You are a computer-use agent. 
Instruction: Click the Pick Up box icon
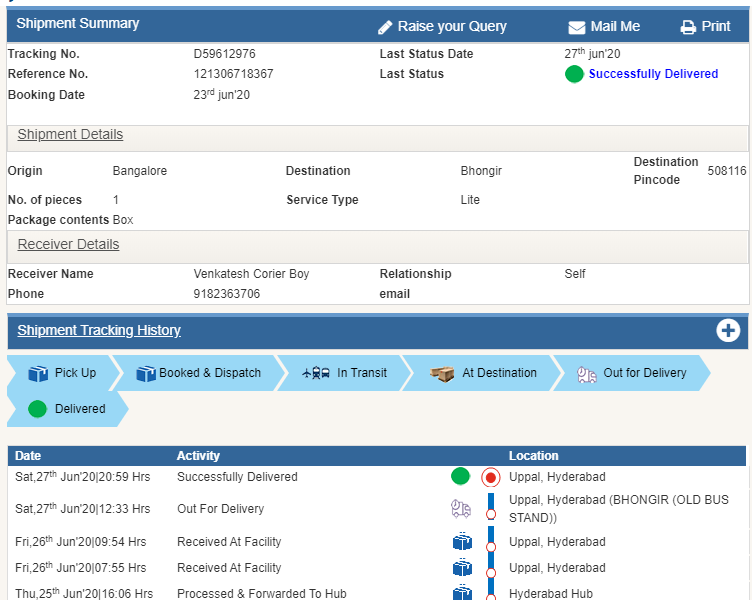(38, 373)
